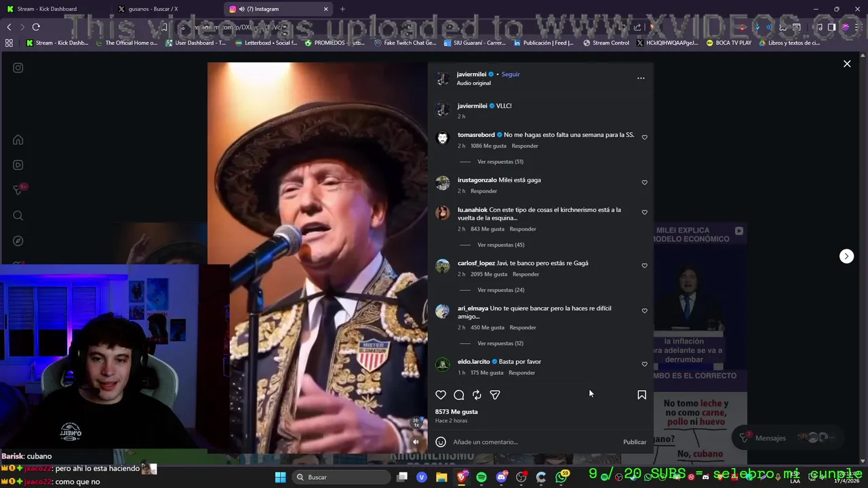Image resolution: width=868 pixels, height=488 pixels.
Task: Expand the 45 replies under lu.anahiok
Action: tap(500, 245)
